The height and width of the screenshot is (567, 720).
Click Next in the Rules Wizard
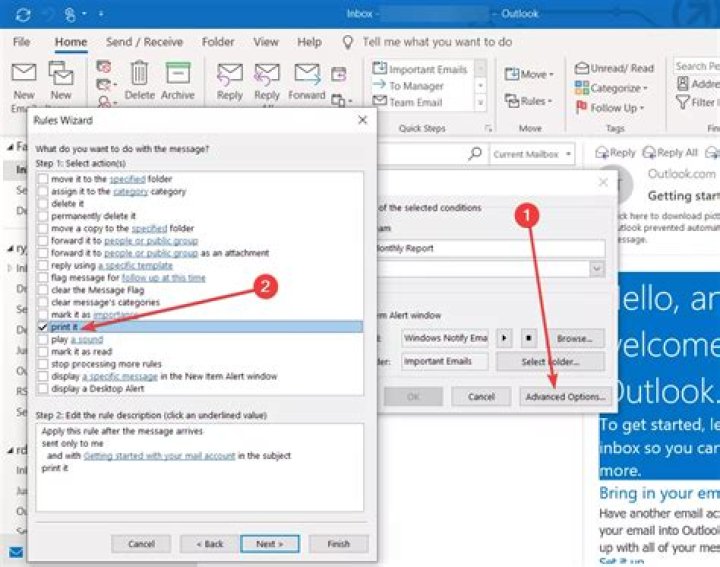click(x=269, y=543)
